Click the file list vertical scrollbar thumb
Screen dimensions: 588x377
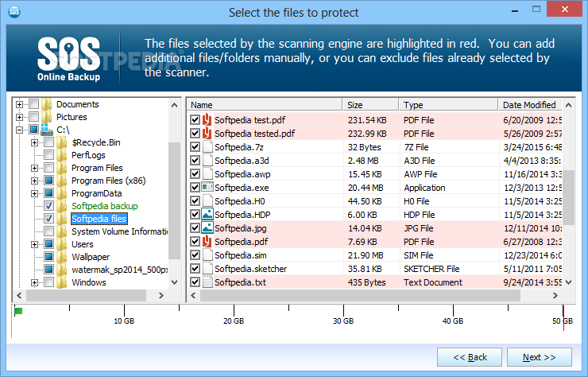[568, 197]
